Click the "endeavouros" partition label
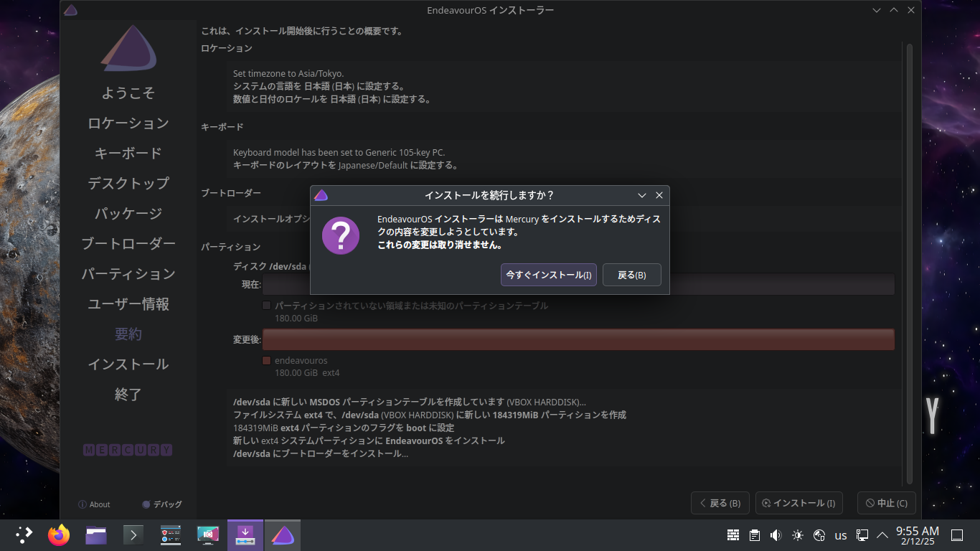The width and height of the screenshot is (980, 551). tap(301, 360)
